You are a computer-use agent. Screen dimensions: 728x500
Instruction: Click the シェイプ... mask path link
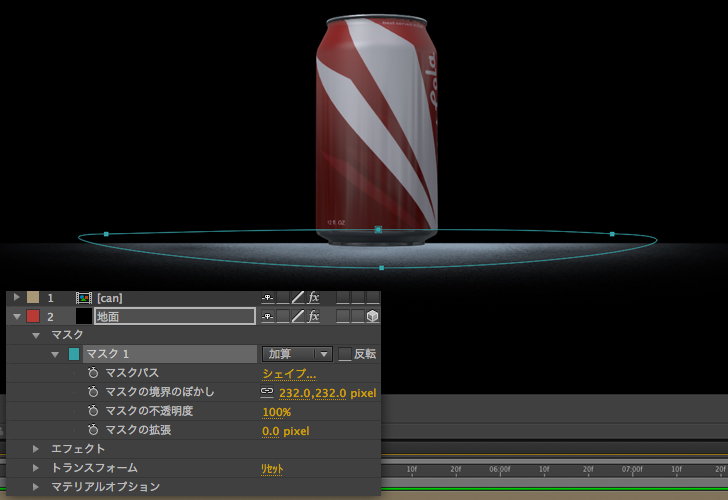[x=289, y=373]
